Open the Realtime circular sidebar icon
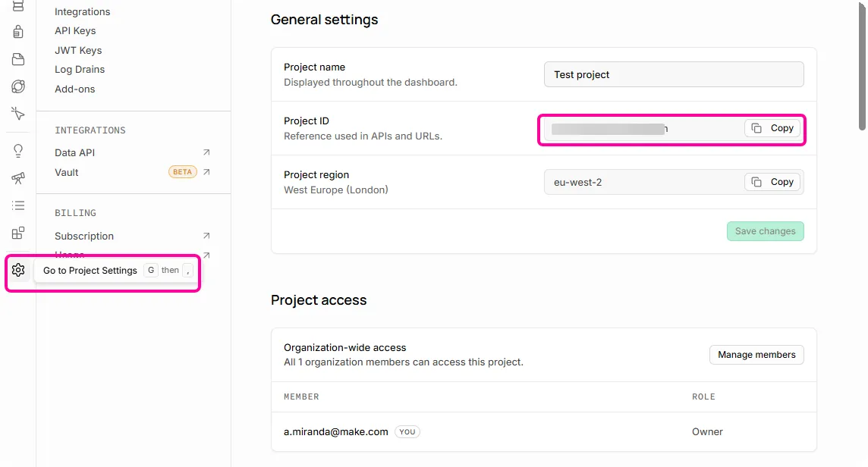 click(x=18, y=86)
